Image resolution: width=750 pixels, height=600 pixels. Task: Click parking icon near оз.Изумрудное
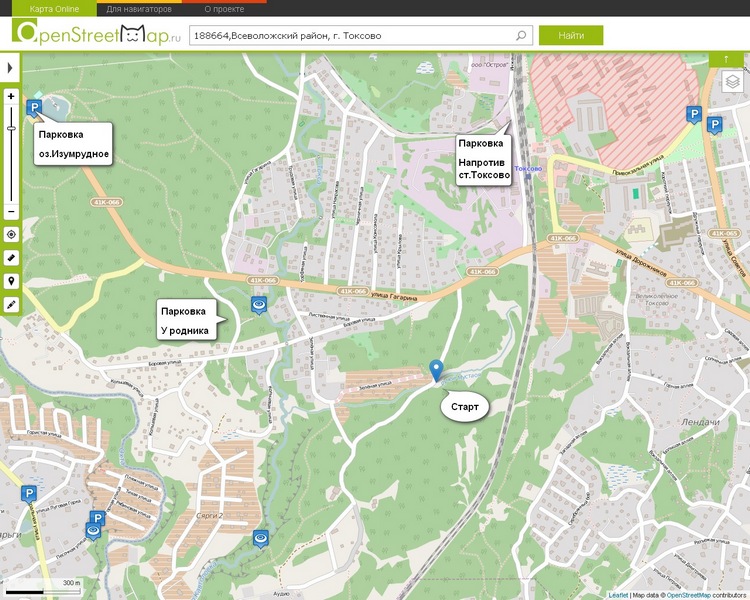34,108
